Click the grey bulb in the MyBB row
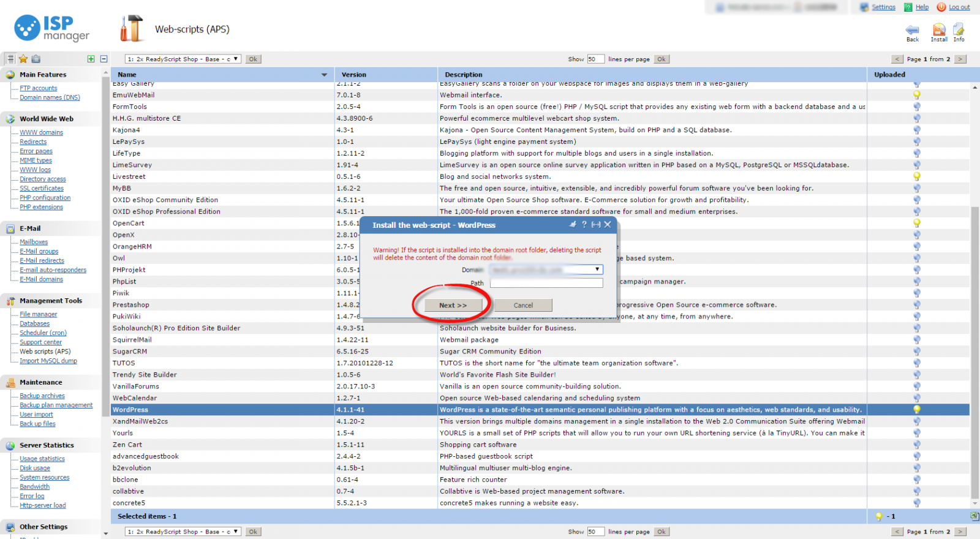Image resolution: width=980 pixels, height=539 pixels. click(917, 188)
